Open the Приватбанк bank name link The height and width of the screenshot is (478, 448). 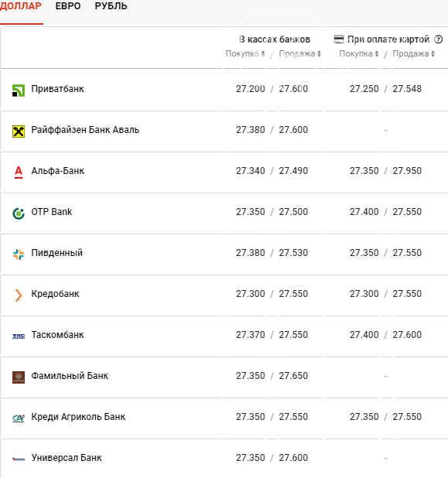(57, 89)
